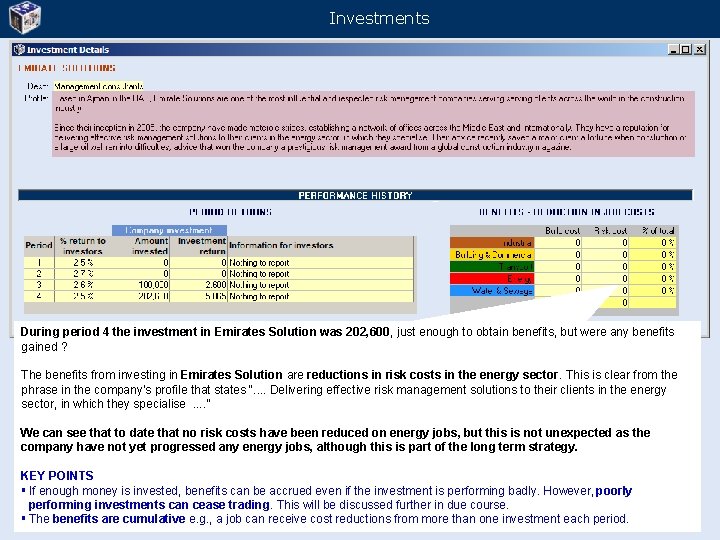Click period 1's amount invested cell
720x540 pixels.
click(x=141, y=263)
